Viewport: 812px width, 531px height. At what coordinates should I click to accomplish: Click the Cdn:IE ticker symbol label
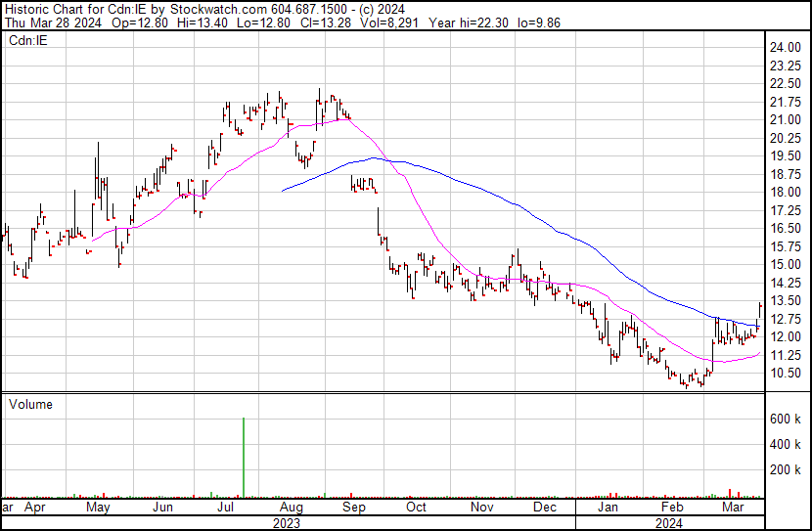point(26,40)
